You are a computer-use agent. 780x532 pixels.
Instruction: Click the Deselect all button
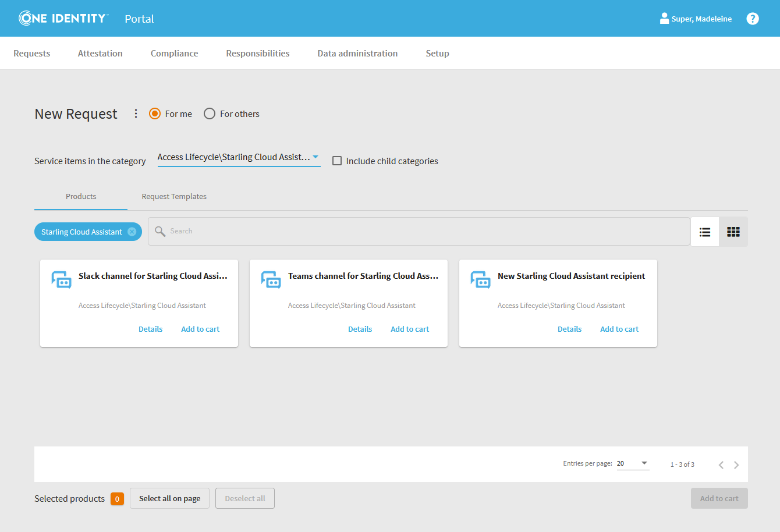245,498
